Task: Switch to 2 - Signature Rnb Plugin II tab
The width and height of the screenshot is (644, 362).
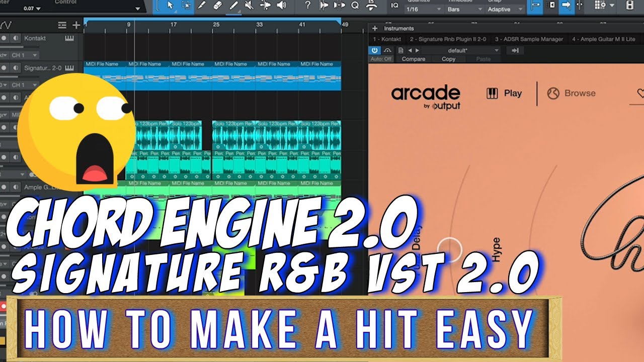Action: click(448, 39)
